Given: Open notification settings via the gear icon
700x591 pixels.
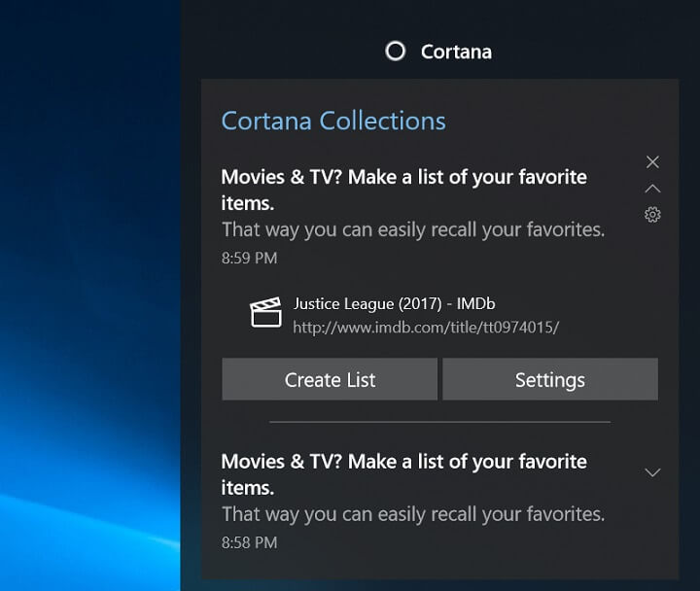Looking at the screenshot, I should 652,215.
